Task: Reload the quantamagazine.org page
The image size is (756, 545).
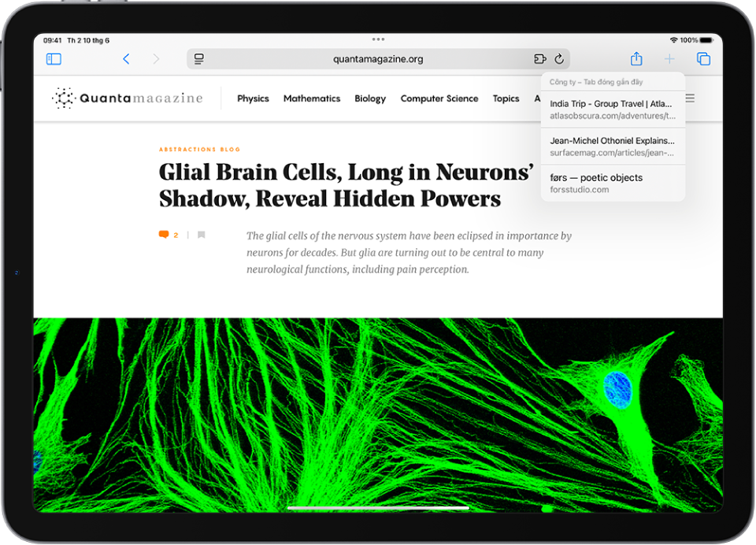Action: [x=559, y=59]
